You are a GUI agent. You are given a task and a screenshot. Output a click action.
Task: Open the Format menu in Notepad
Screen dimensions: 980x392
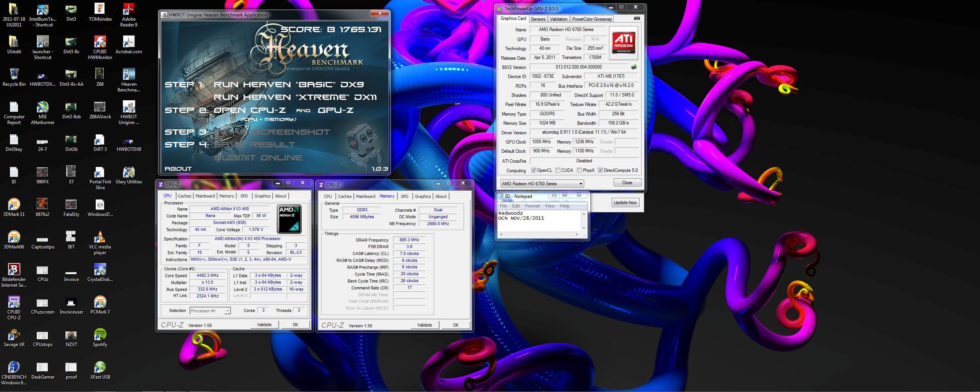[532, 206]
